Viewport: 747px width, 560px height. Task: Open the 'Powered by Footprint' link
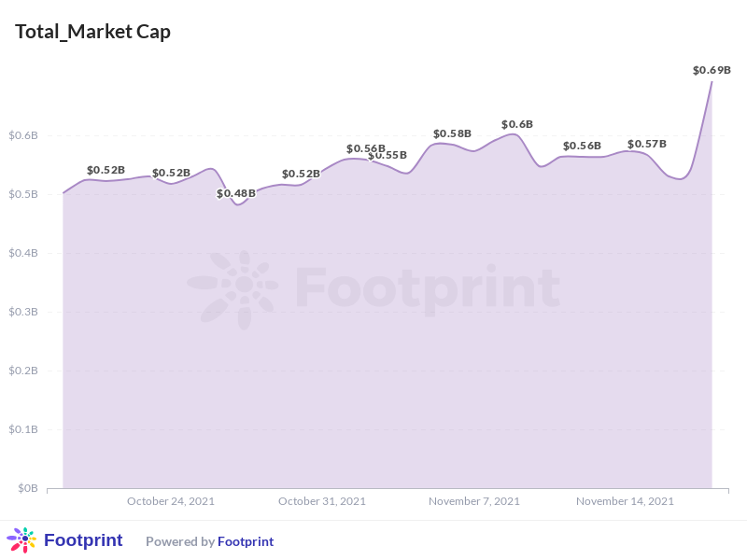point(209,541)
